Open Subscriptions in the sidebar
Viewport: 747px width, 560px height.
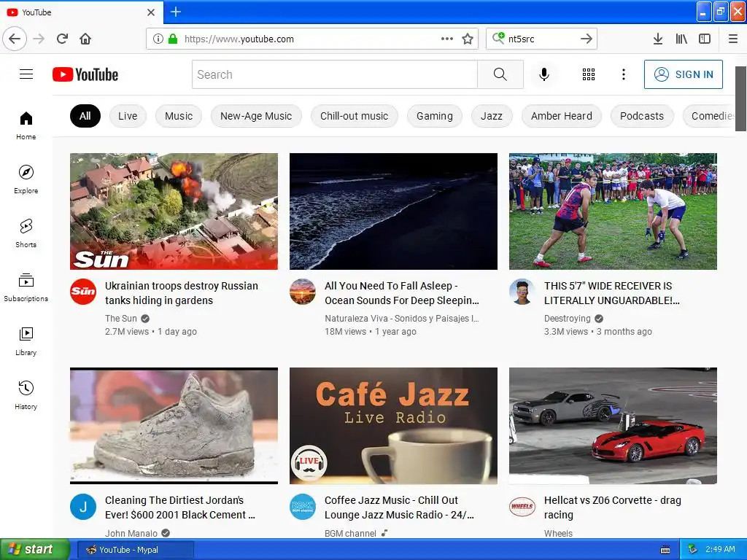coord(26,287)
